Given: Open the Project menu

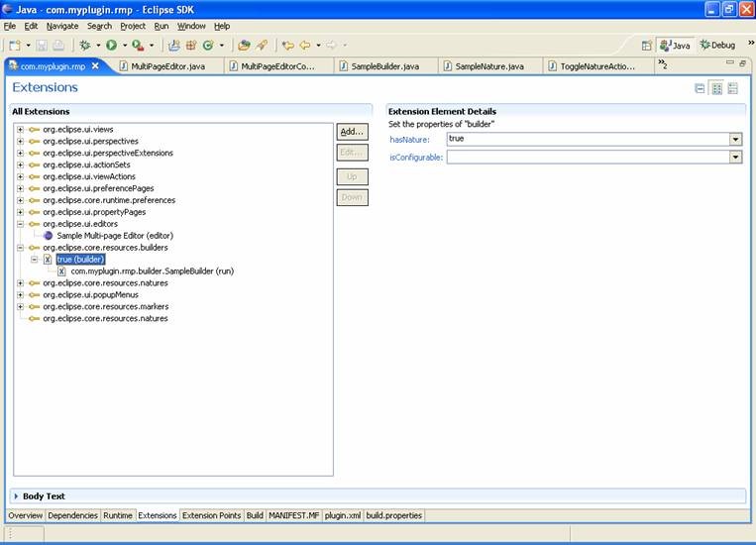Looking at the screenshot, I should 133,26.
